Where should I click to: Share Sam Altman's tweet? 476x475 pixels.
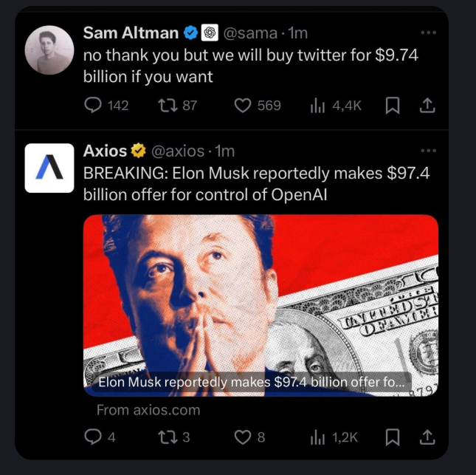pyautogui.click(x=427, y=106)
